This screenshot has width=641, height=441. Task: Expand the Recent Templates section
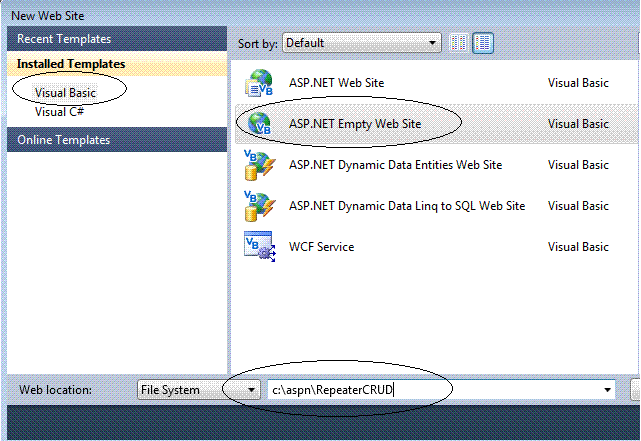point(117,39)
